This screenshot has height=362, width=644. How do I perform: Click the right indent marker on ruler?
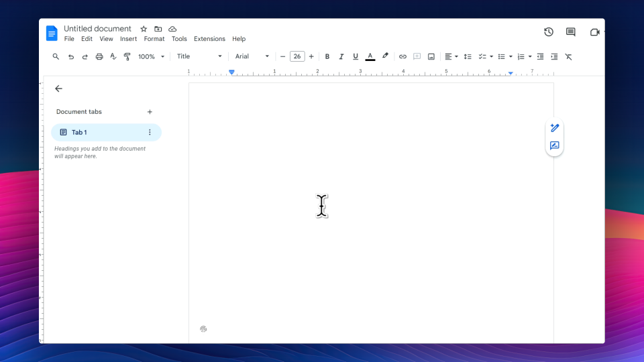511,73
